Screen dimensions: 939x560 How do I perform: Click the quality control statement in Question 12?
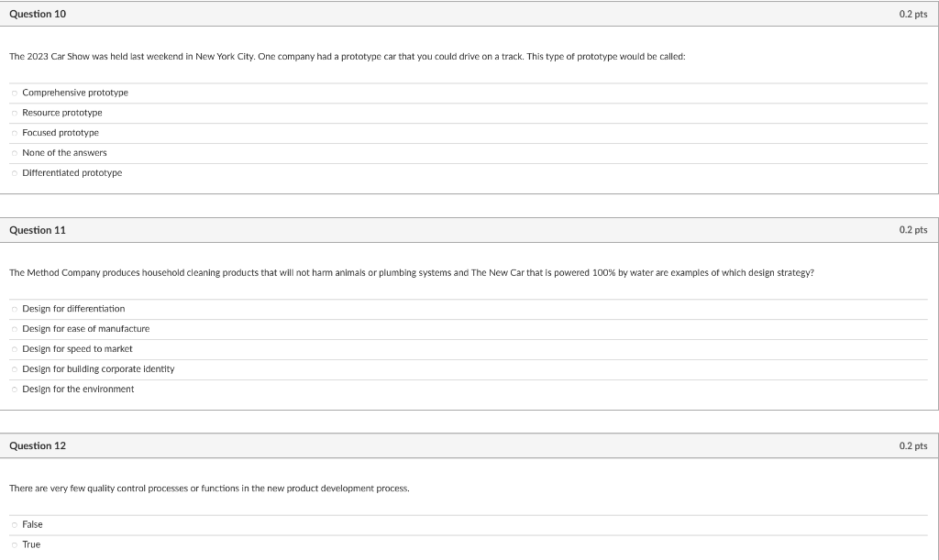coord(208,489)
